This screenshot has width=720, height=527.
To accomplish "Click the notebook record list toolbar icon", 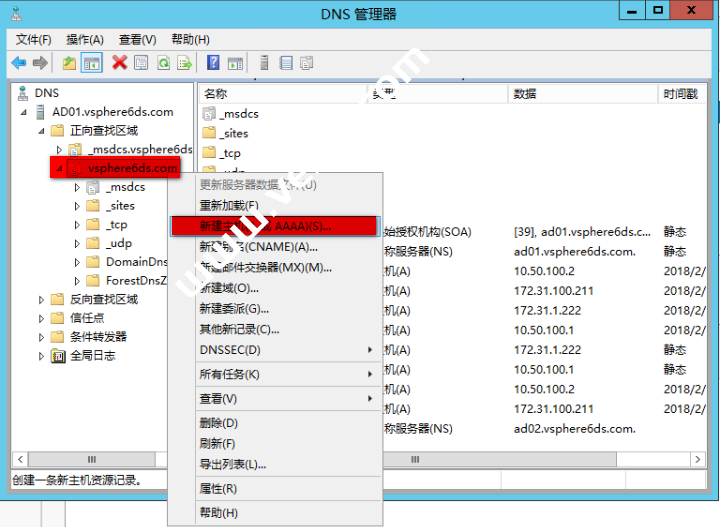I will click(x=286, y=63).
